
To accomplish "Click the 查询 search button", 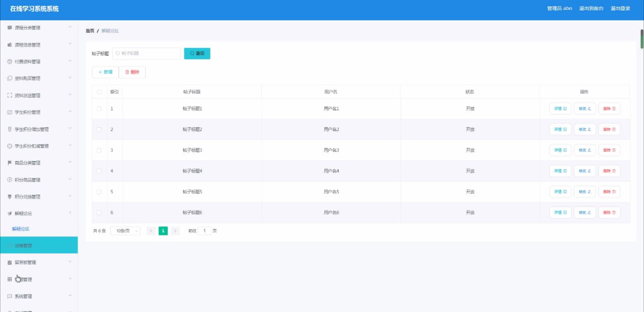I will click(197, 53).
